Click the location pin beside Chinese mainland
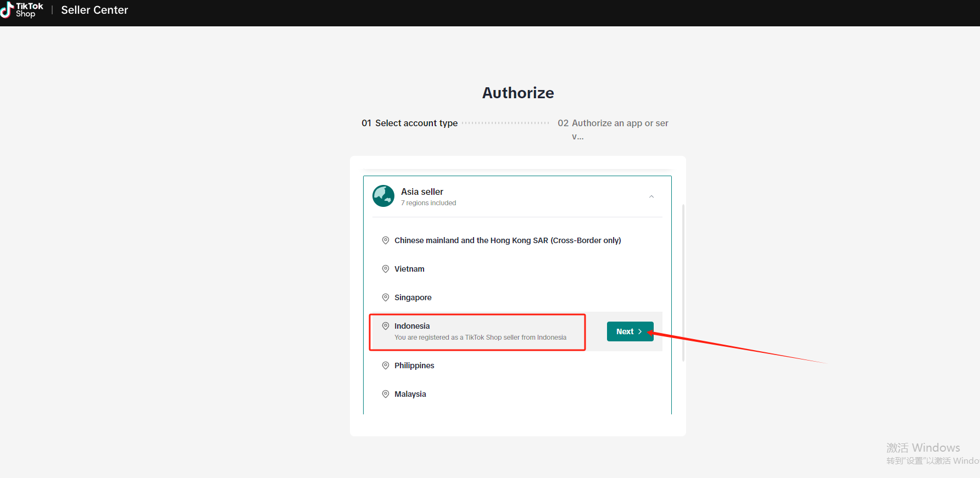This screenshot has height=478, width=980. pos(386,240)
